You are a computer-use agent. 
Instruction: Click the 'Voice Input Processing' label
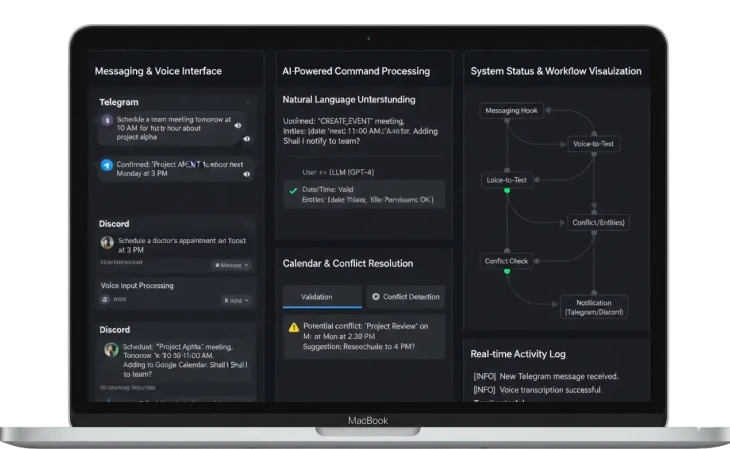click(137, 286)
